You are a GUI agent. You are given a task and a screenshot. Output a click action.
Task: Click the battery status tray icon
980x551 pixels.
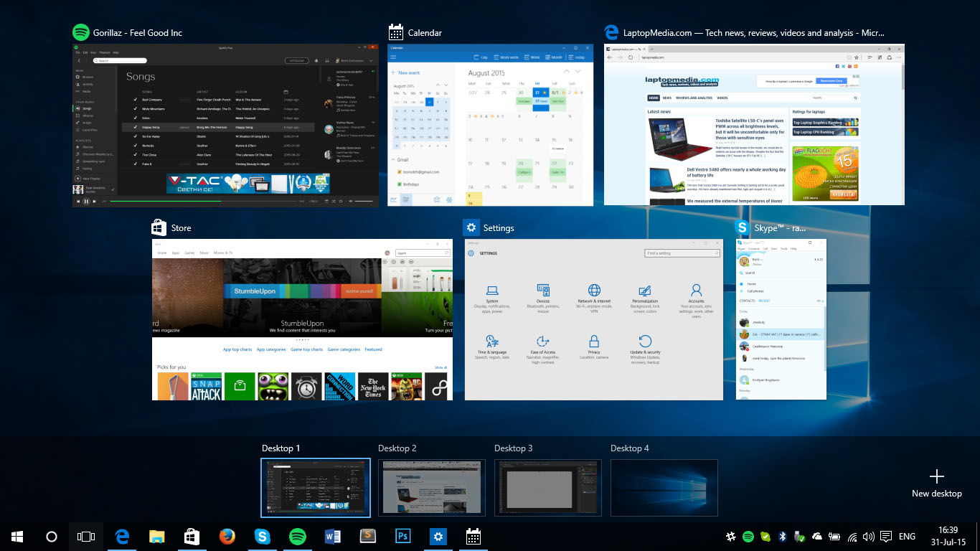click(835, 536)
